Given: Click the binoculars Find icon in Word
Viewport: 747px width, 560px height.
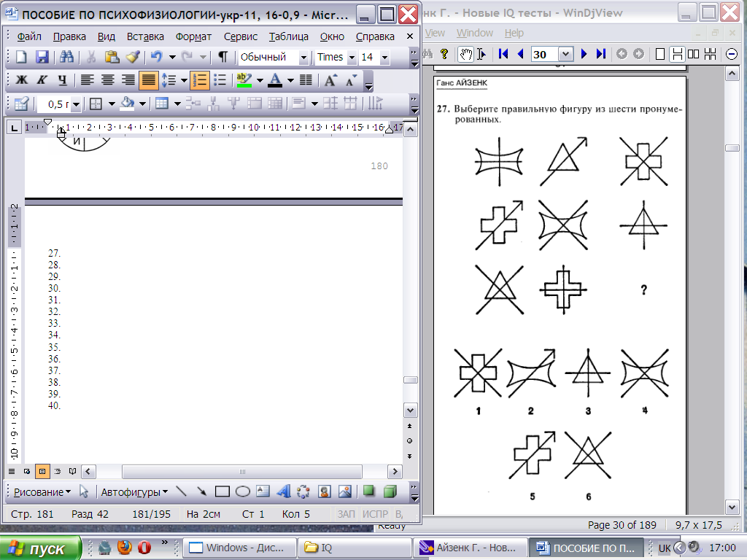Looking at the screenshot, I should (x=66, y=57).
